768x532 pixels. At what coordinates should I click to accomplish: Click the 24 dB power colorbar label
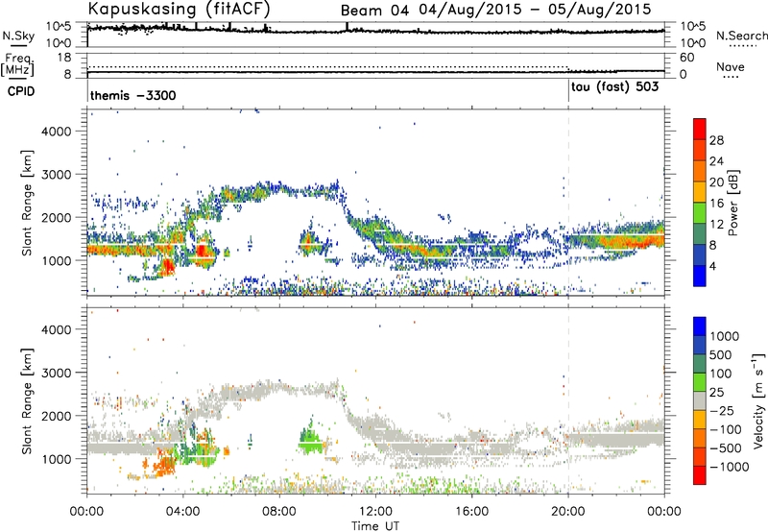coord(716,161)
